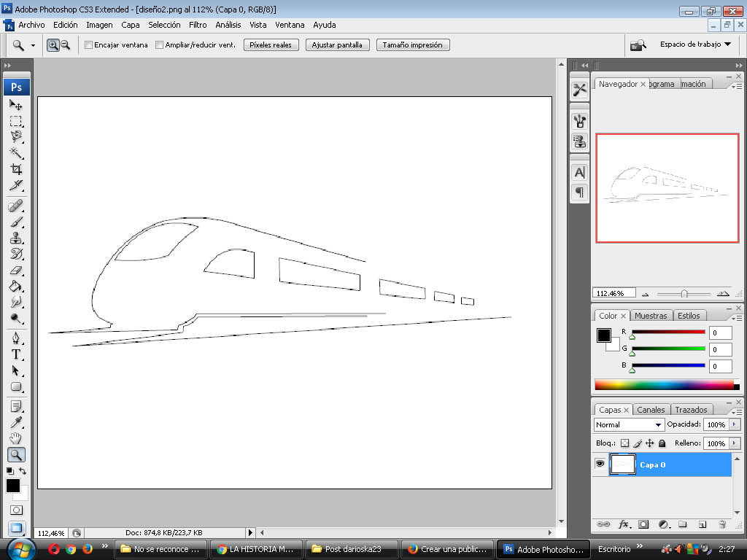This screenshot has width=747, height=560.
Task: Select the Crop tool
Action: [16, 169]
